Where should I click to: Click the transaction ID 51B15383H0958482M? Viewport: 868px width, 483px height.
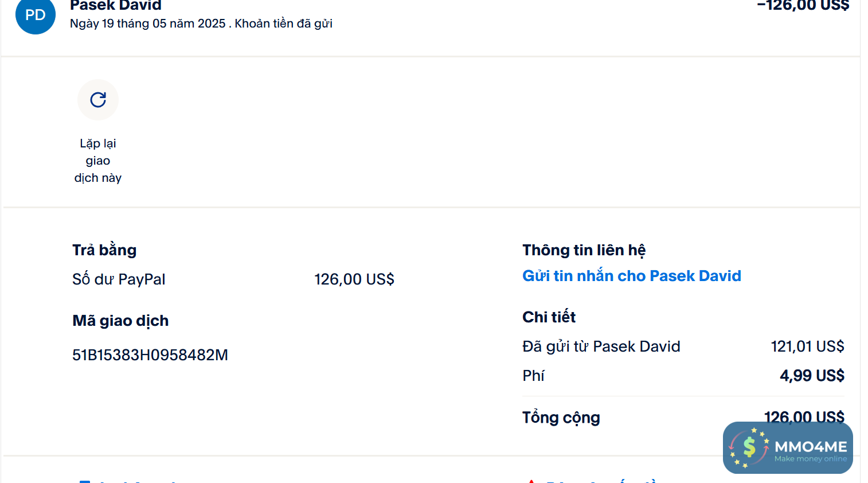tap(150, 355)
